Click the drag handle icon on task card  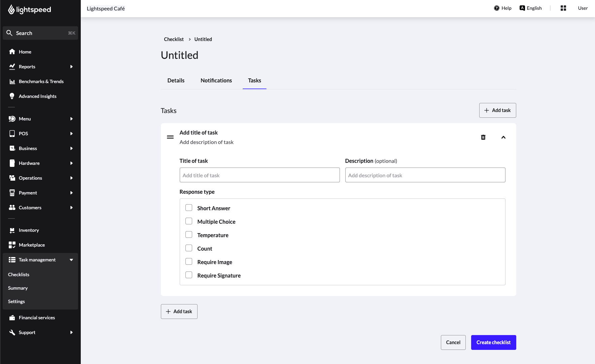[170, 137]
